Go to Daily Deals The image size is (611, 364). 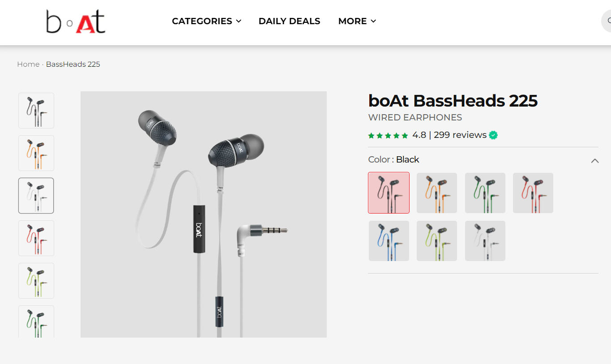click(x=289, y=21)
